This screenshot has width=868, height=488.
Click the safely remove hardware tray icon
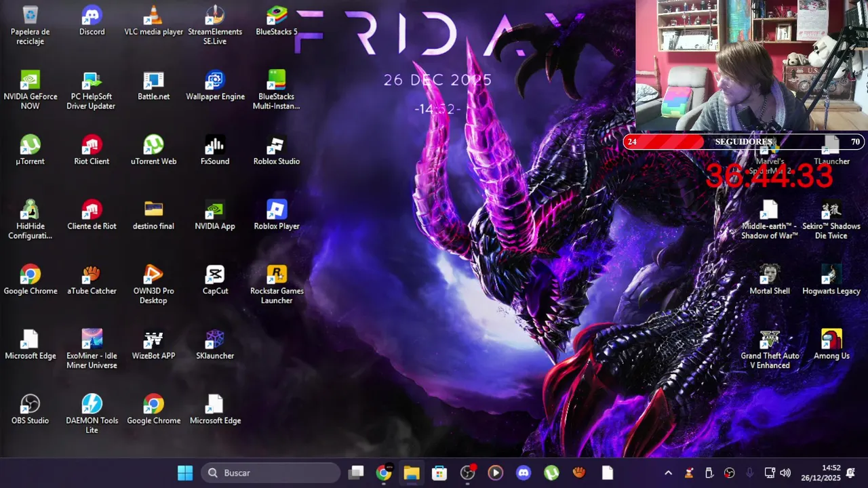[x=709, y=473]
